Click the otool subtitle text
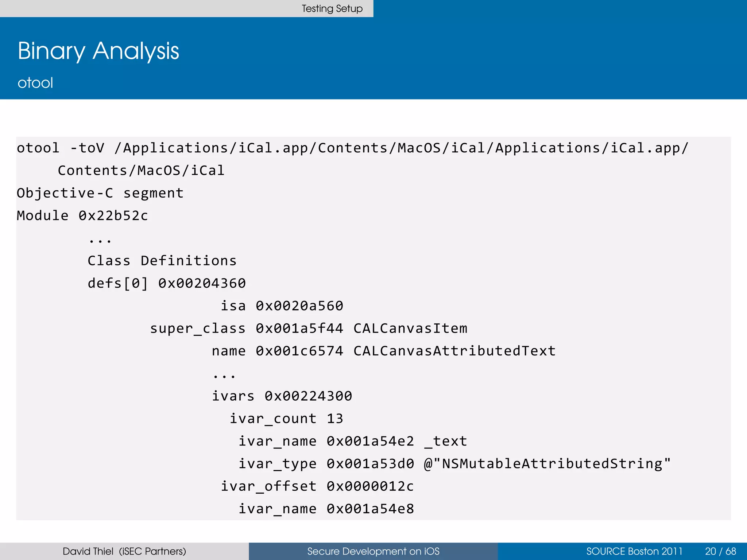The height and width of the screenshot is (560, 747). pyautogui.click(x=35, y=83)
